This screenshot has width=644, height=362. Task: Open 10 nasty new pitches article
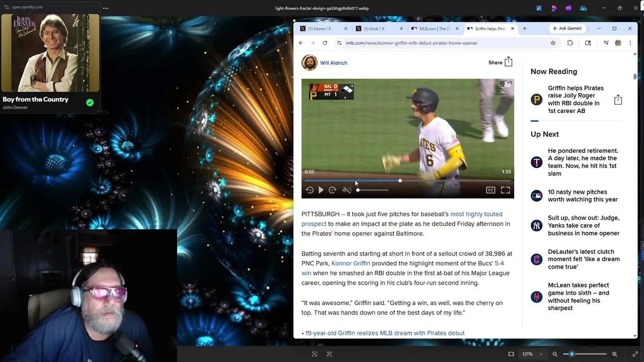click(583, 196)
